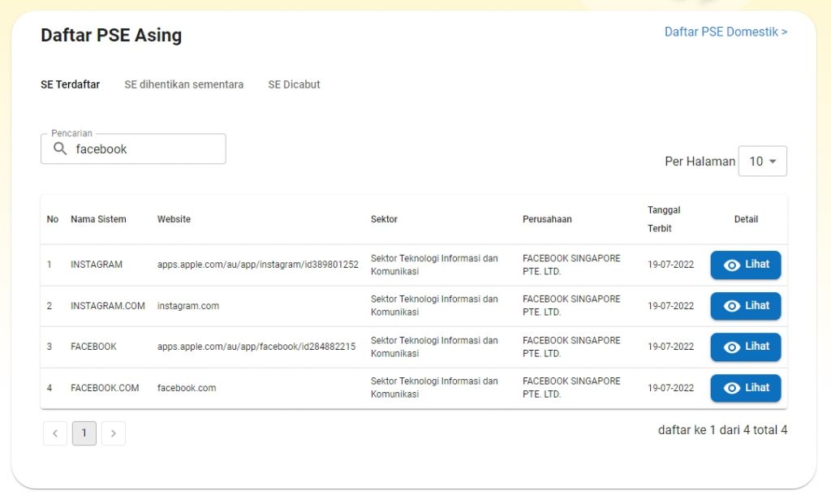Select the SE Dicabut tab

[294, 84]
